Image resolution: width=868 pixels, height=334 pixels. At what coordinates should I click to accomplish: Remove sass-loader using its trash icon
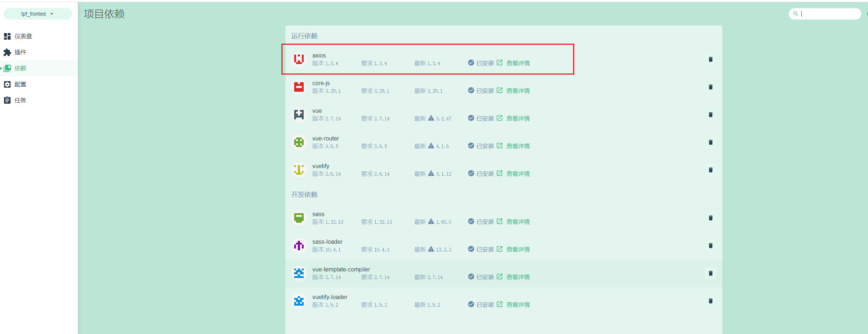[x=710, y=246]
